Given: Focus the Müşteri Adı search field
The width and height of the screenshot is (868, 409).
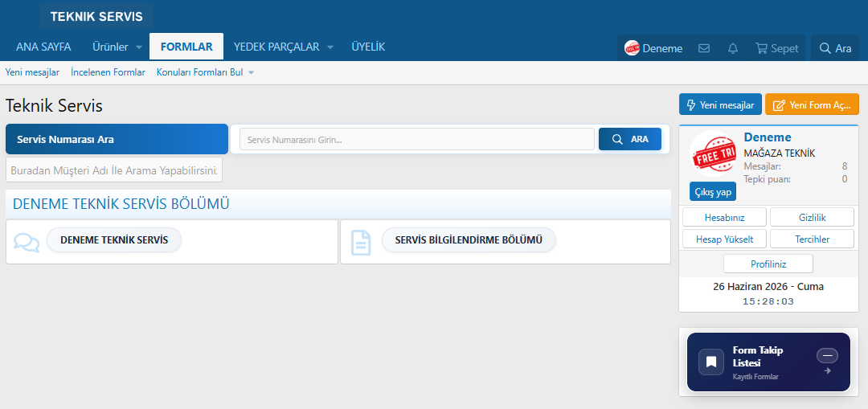Looking at the screenshot, I should [114, 170].
